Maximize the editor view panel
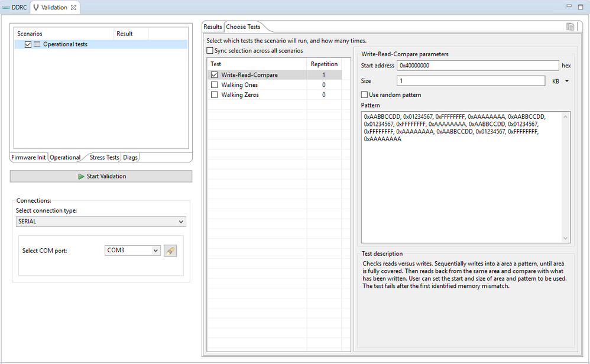This screenshot has width=590, height=364. tap(581, 6)
